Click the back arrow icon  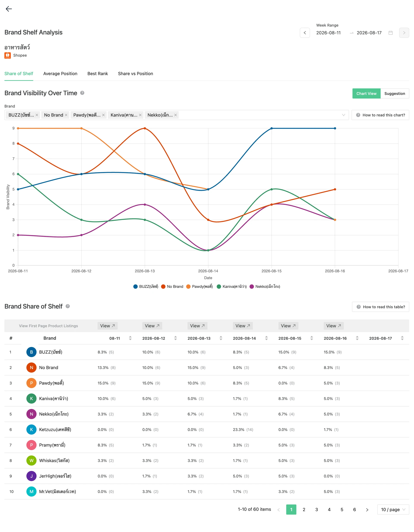[9, 9]
